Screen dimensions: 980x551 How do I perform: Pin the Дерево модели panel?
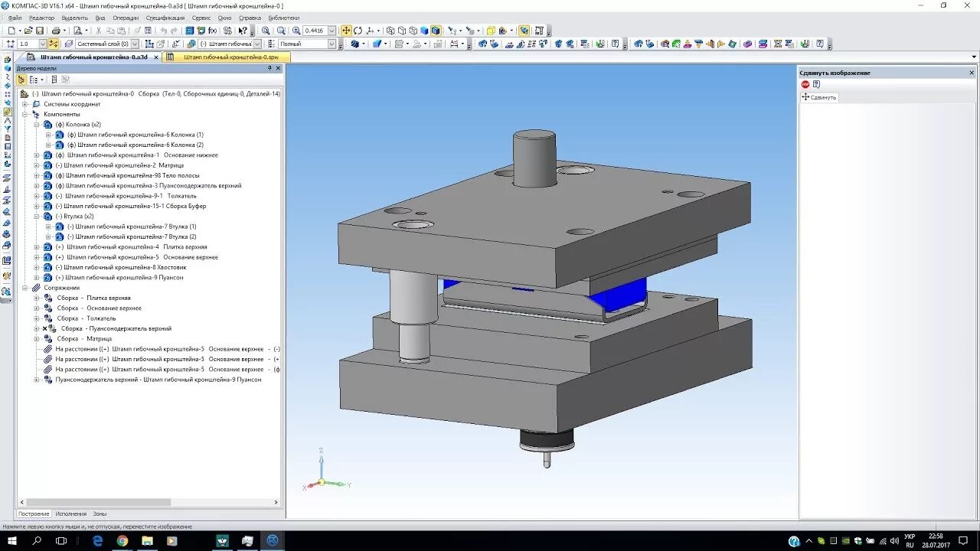tap(269, 68)
